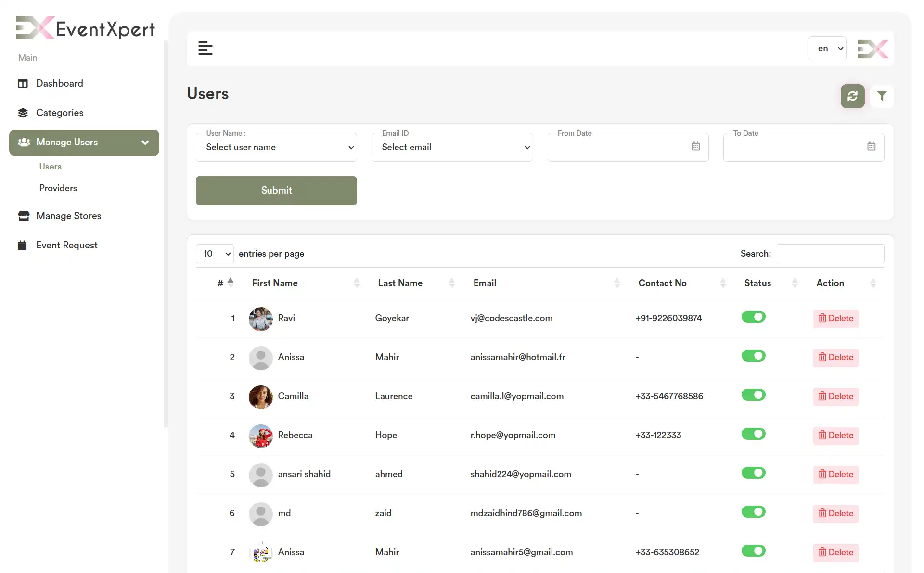Select the Categories sidebar icon

23,112
